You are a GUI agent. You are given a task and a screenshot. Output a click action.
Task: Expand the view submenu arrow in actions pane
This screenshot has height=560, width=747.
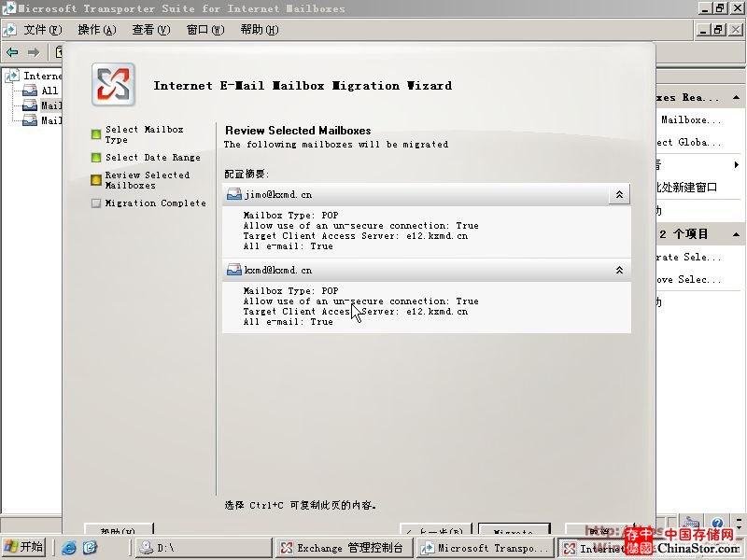point(737,165)
